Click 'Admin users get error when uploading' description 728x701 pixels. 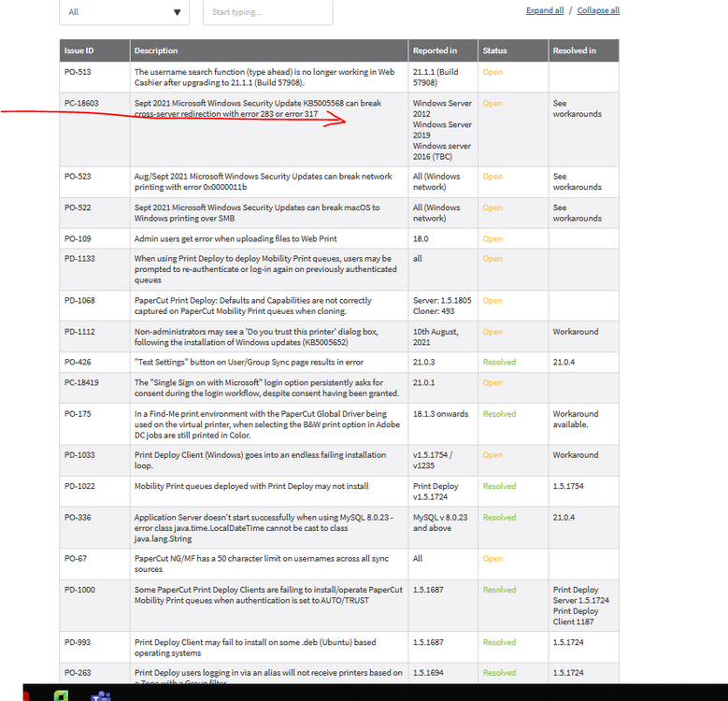click(236, 238)
